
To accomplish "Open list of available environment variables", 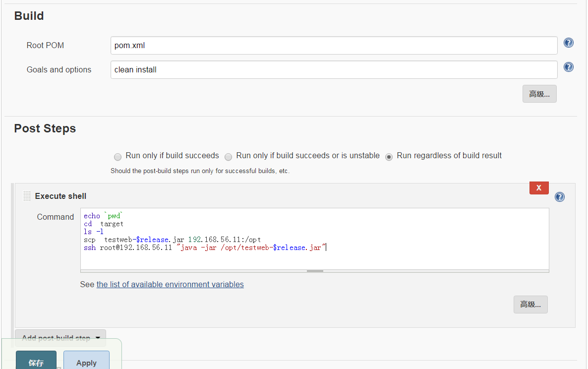I will point(170,284).
